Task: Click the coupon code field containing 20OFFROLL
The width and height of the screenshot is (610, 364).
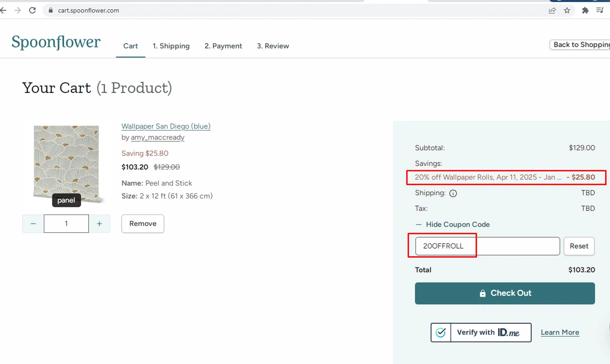Action: [x=488, y=246]
